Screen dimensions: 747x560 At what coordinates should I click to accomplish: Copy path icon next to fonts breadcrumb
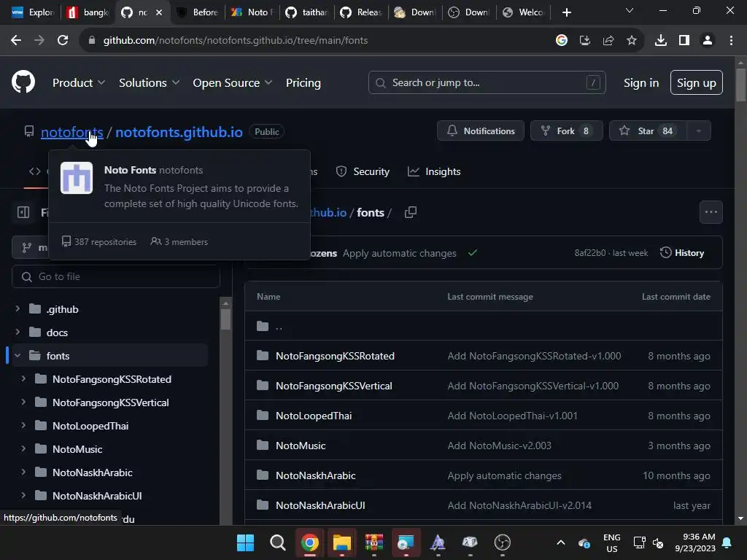click(x=410, y=212)
